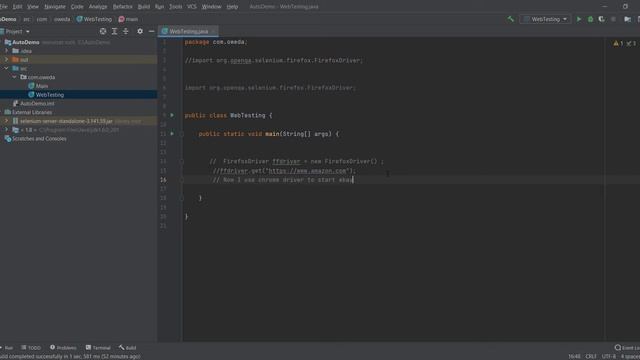Click the Stop process square icon
Screen dimensions: 640x360
[x=613, y=19]
